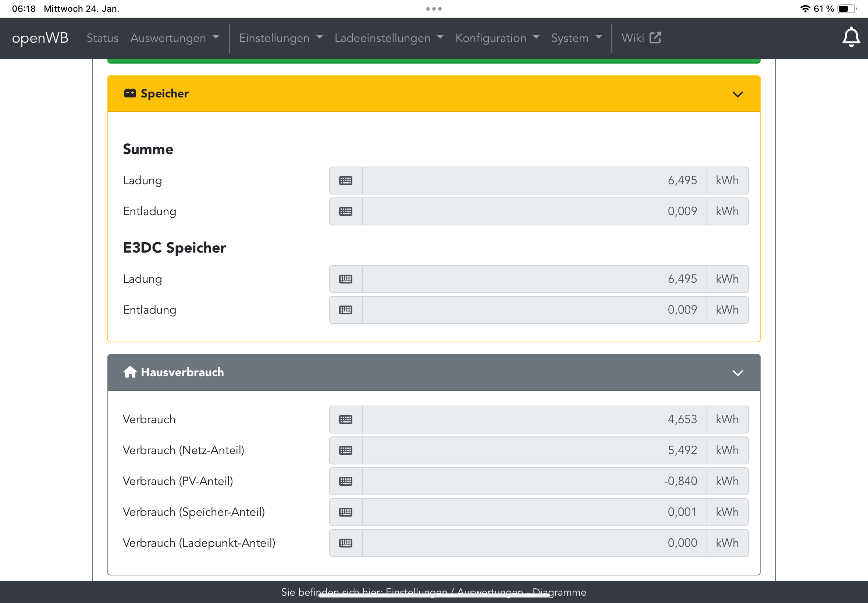The width and height of the screenshot is (868, 603).
Task: Open the Ladeeinstellungen dropdown menu
Action: point(388,38)
